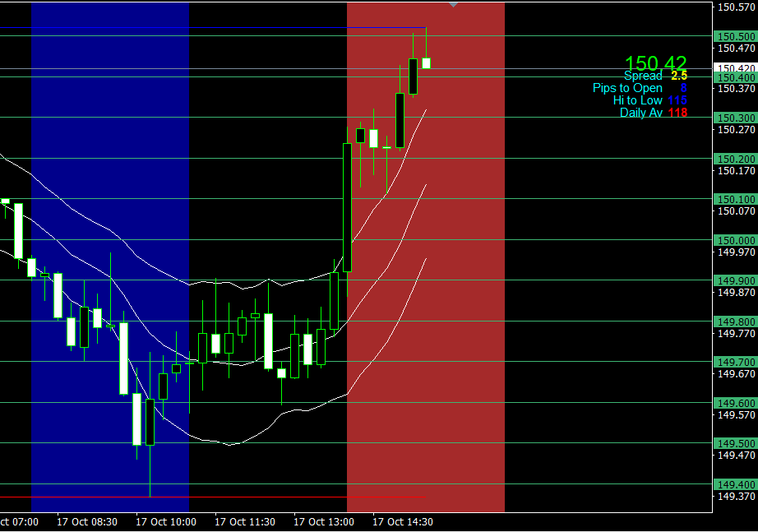Click the Spread 2.5 label
Image resolution: width=758 pixels, height=532 pixels.
[x=654, y=76]
